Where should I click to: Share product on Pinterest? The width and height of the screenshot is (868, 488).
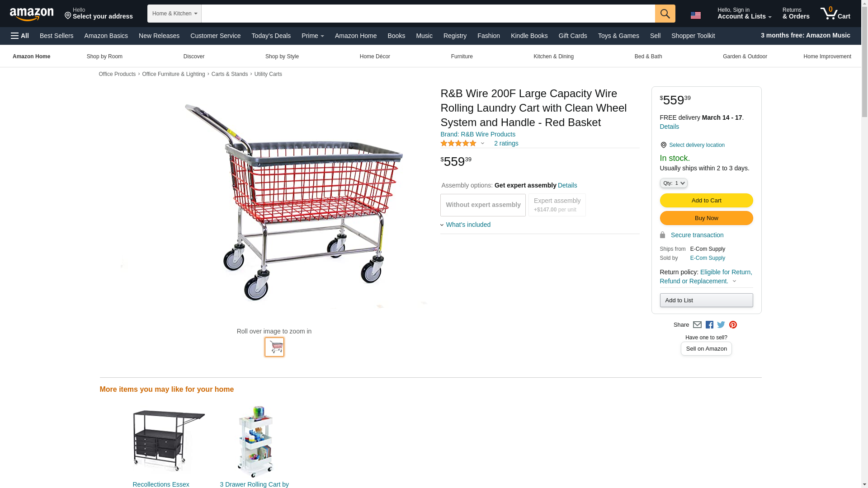click(x=733, y=325)
